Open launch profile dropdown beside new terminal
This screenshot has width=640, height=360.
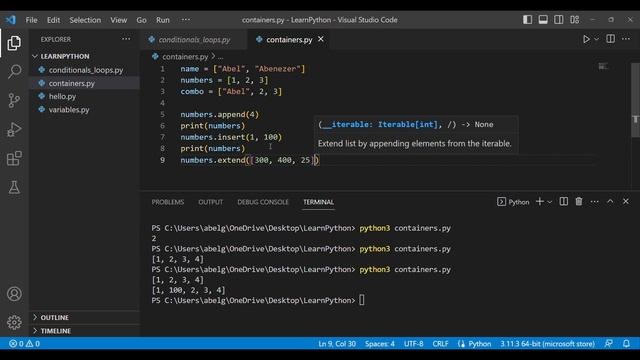click(550, 202)
